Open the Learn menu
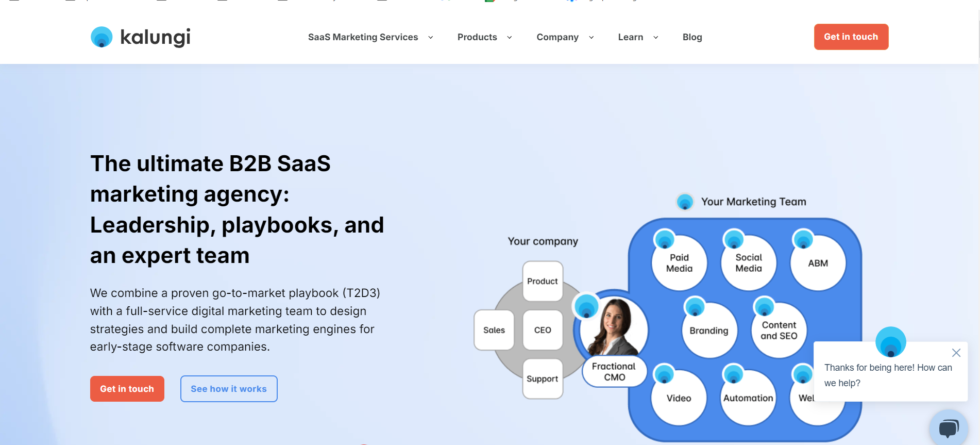The width and height of the screenshot is (980, 445). [x=631, y=37]
